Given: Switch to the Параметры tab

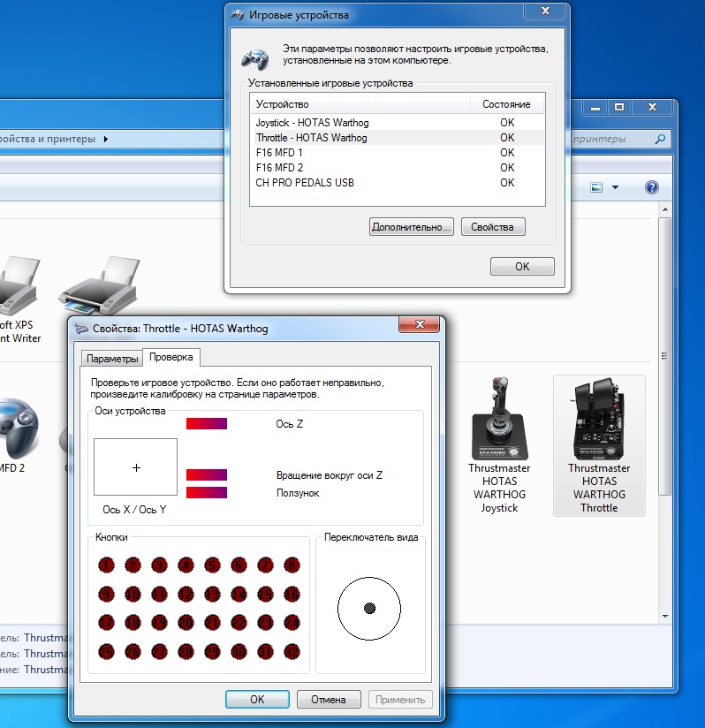Looking at the screenshot, I should coord(112,359).
